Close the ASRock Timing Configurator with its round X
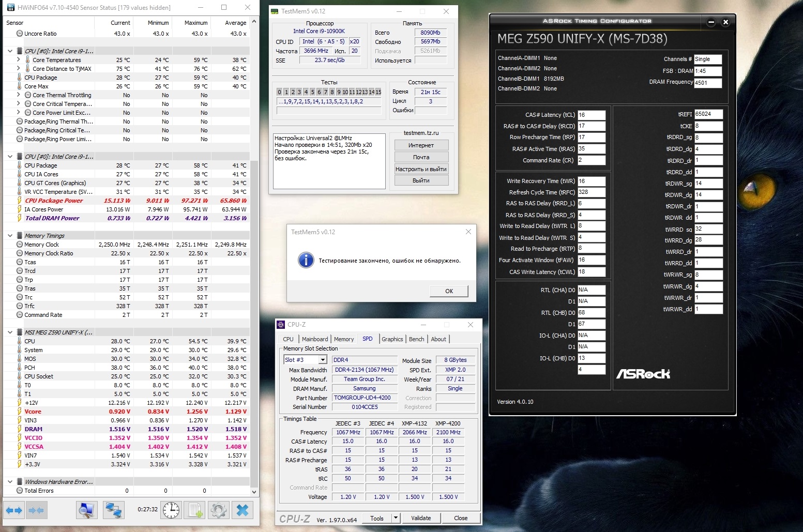803x532 pixels. 725,22
